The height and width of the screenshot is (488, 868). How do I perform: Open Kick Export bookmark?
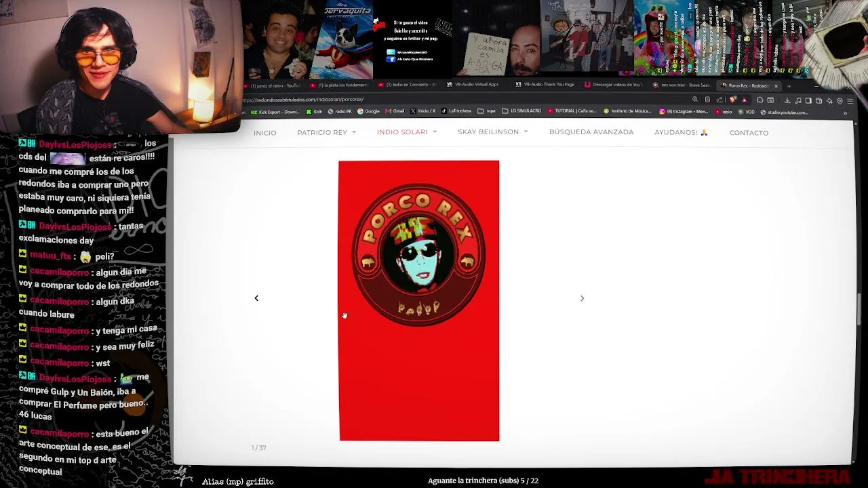point(275,112)
